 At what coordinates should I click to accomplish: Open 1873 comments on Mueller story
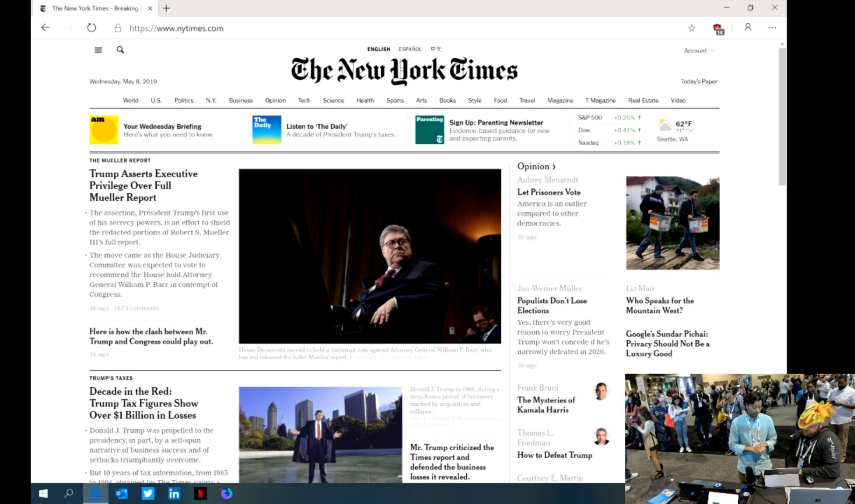tap(136, 308)
